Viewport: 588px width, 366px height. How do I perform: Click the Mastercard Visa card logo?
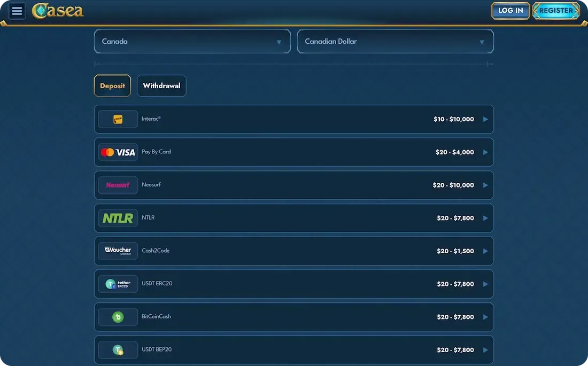click(x=118, y=152)
